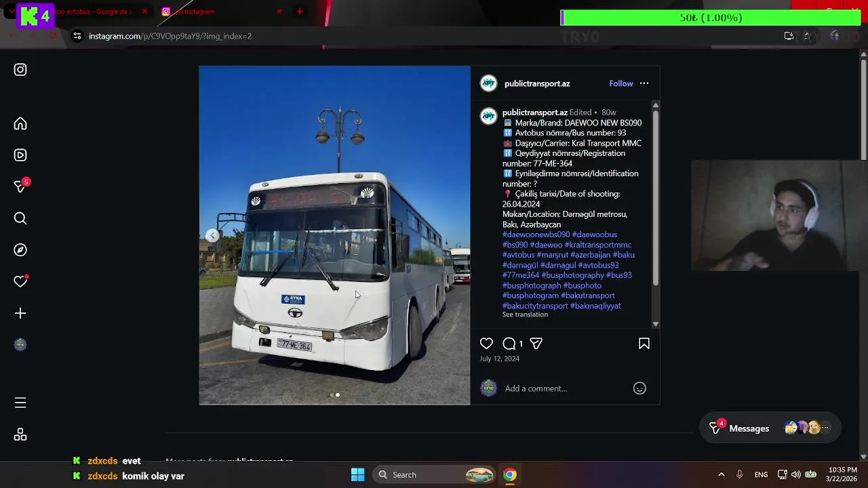Open profile avatar in sidebar
Image resolution: width=868 pixels, height=488 pixels.
pyautogui.click(x=20, y=344)
